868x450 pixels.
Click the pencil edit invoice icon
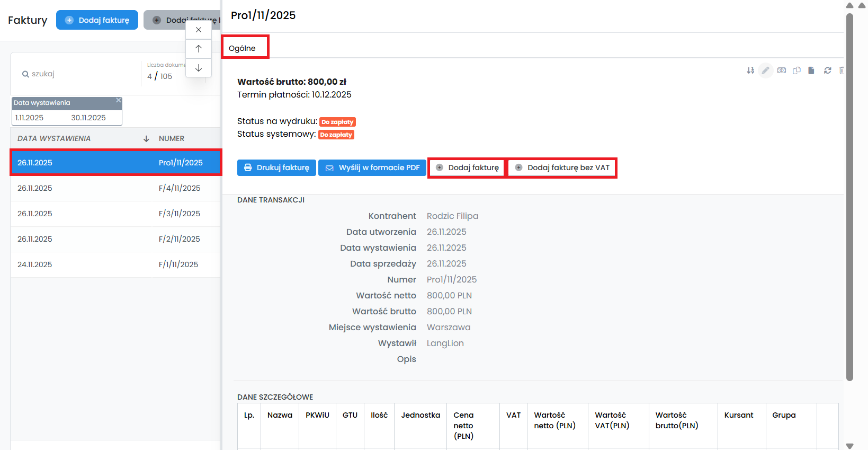point(766,70)
